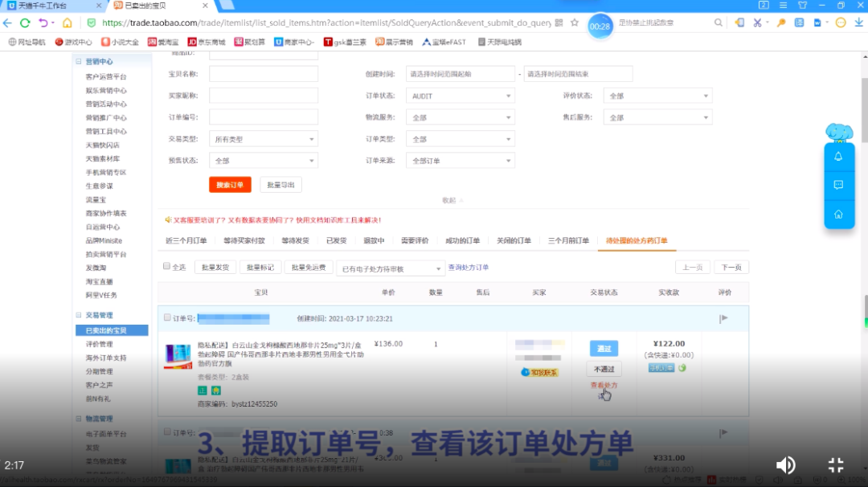Open the 评价状态 dropdown
This screenshot has height=487, width=868.
click(x=657, y=96)
